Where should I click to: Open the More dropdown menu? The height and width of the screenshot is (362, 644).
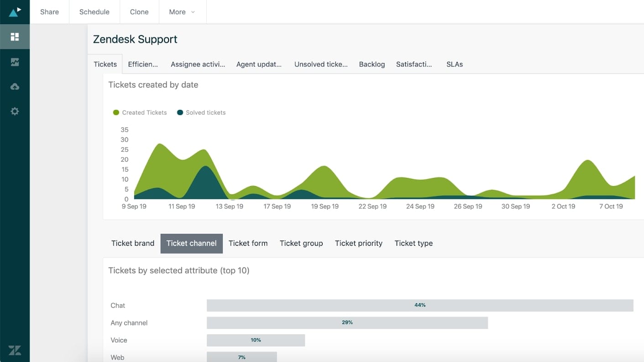(182, 12)
